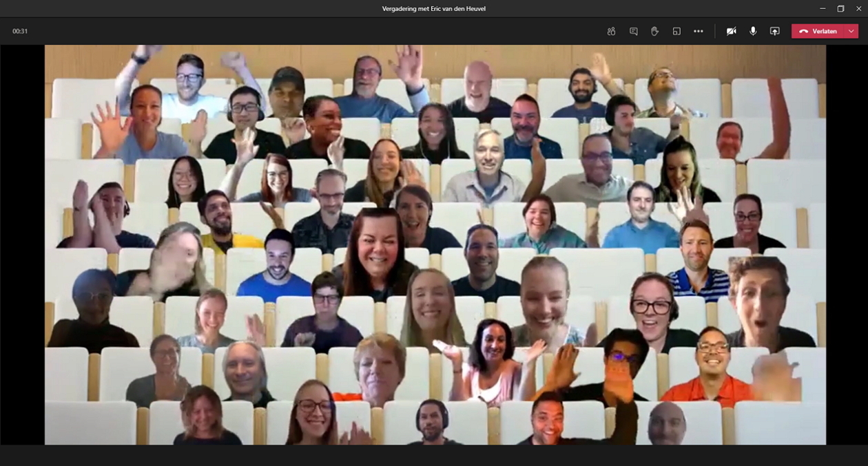Raise your hand in the meeting
The image size is (868, 466).
[654, 31]
